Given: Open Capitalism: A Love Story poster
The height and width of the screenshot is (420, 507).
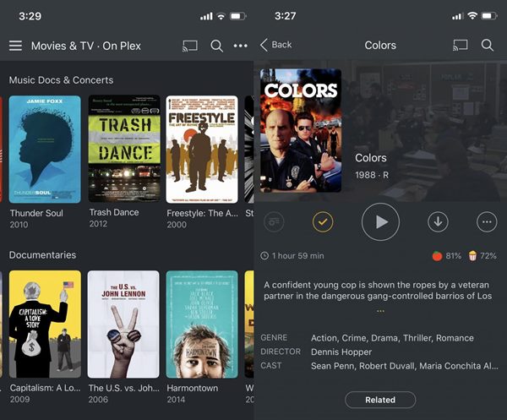Looking at the screenshot, I should [45, 325].
